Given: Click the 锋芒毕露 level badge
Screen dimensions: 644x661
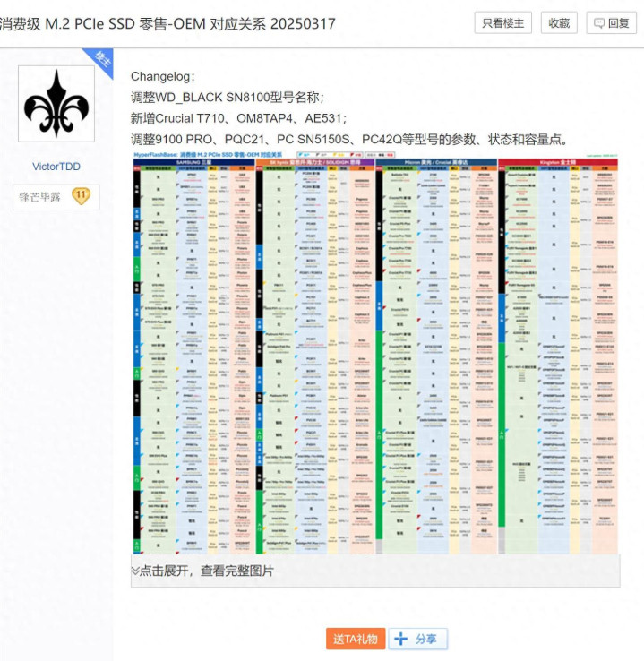Looking at the screenshot, I should click(x=56, y=197).
